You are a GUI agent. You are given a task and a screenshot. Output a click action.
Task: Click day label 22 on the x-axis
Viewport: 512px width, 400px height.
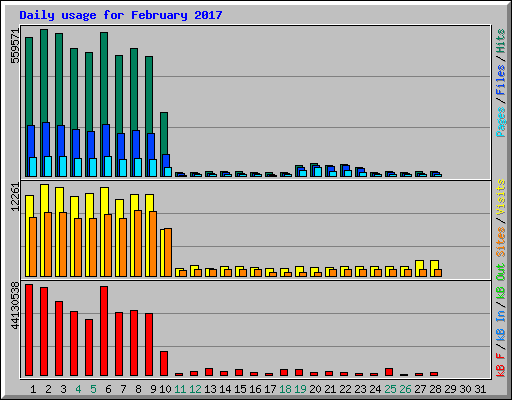coord(345,389)
